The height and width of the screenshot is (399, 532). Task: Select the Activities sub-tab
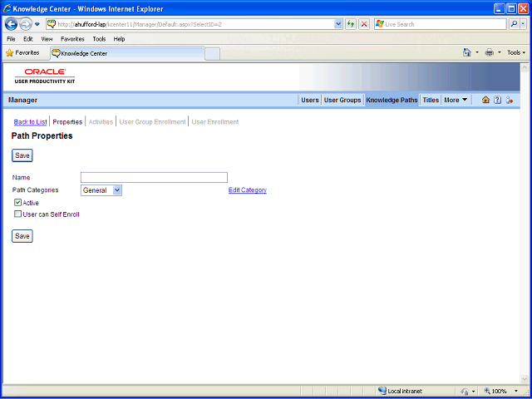pyautogui.click(x=101, y=122)
